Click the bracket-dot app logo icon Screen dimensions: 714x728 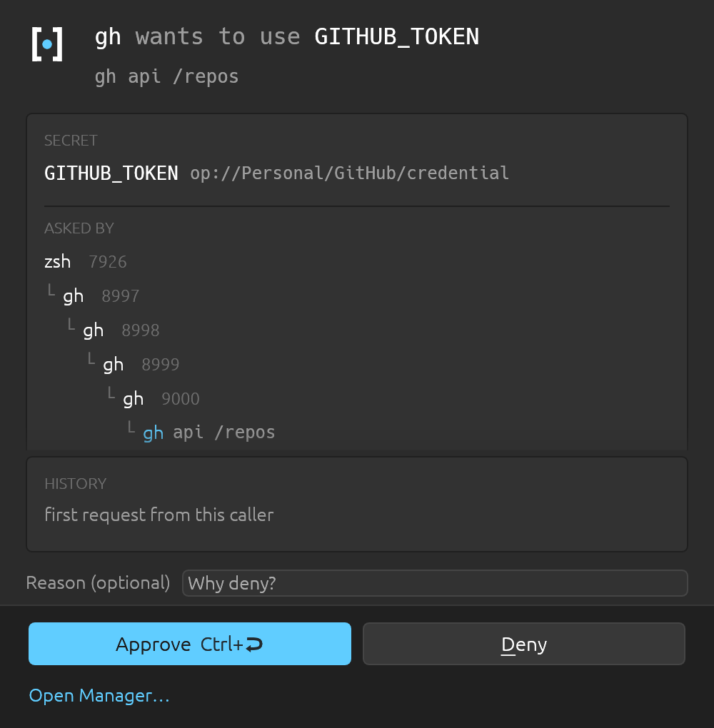[47, 44]
